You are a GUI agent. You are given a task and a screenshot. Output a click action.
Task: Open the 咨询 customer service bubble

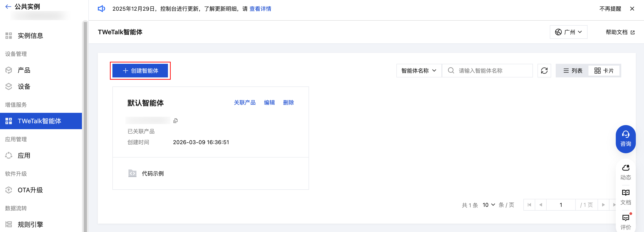point(626,139)
